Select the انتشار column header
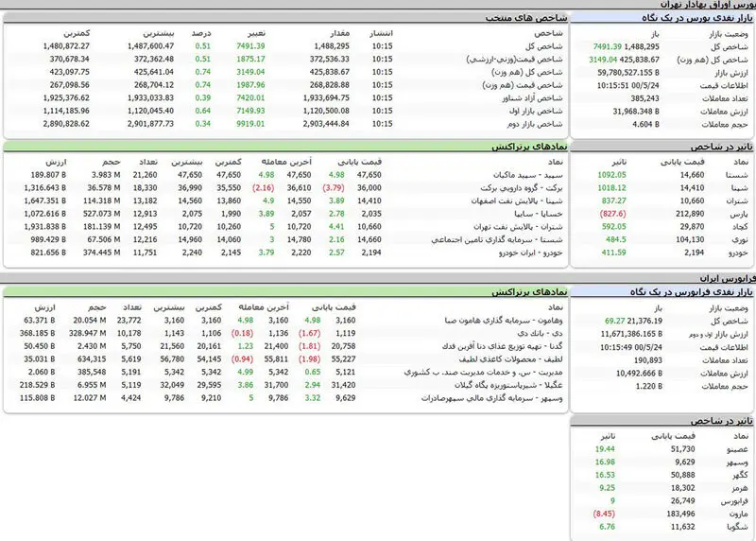This screenshot has height=541, width=756. pos(381,33)
